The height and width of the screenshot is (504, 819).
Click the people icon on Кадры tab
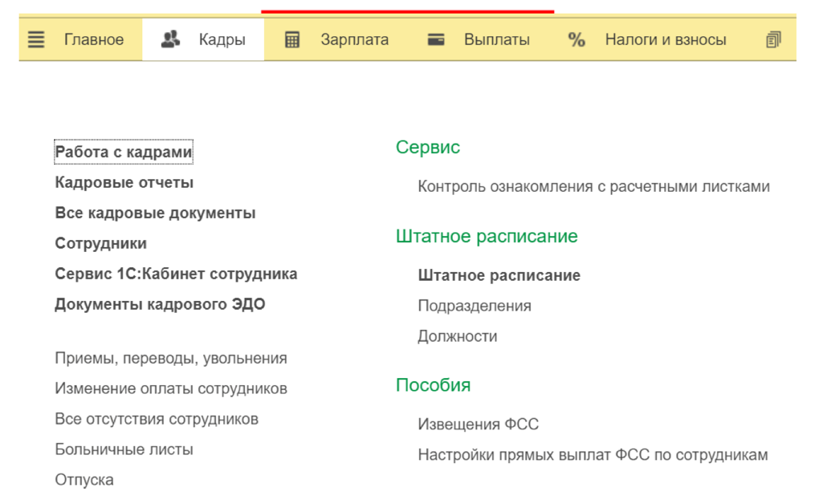coord(170,39)
